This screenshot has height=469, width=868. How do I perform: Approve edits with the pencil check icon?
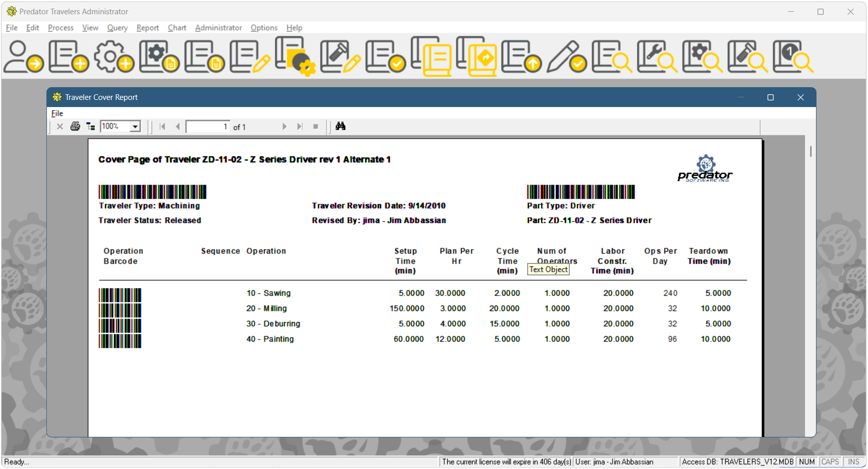[566, 57]
